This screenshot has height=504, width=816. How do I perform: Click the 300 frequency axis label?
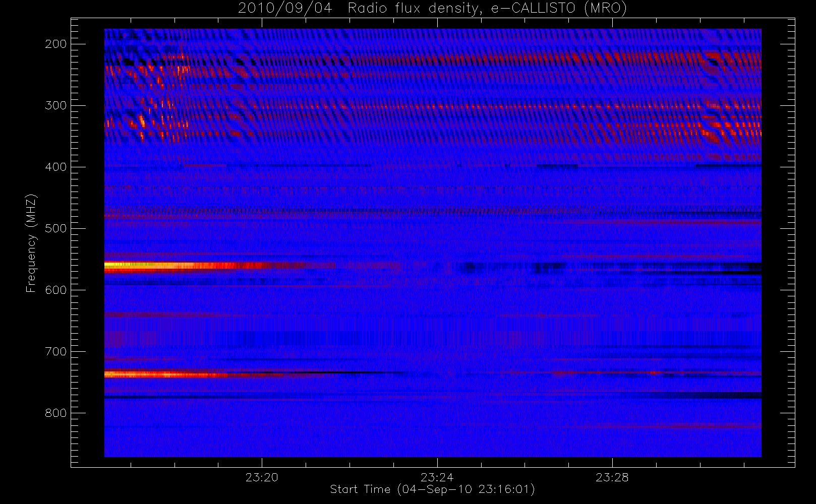click(55, 105)
